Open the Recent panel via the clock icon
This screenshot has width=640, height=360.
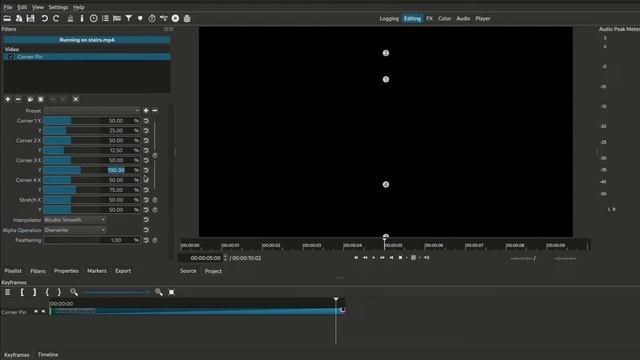[x=93, y=18]
